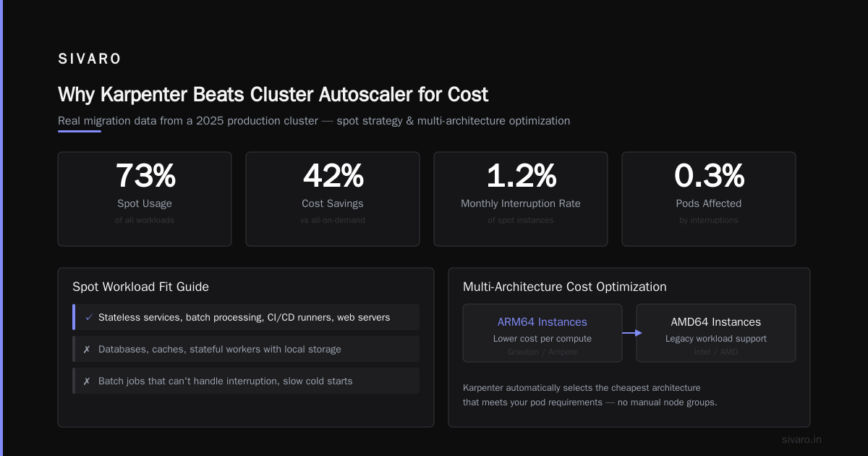Click the 'Intel / AMD' caption

tap(716, 352)
